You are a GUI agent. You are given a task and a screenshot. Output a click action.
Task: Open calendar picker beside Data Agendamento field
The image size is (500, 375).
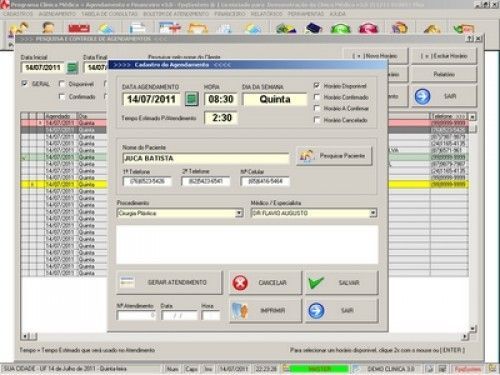(x=192, y=99)
